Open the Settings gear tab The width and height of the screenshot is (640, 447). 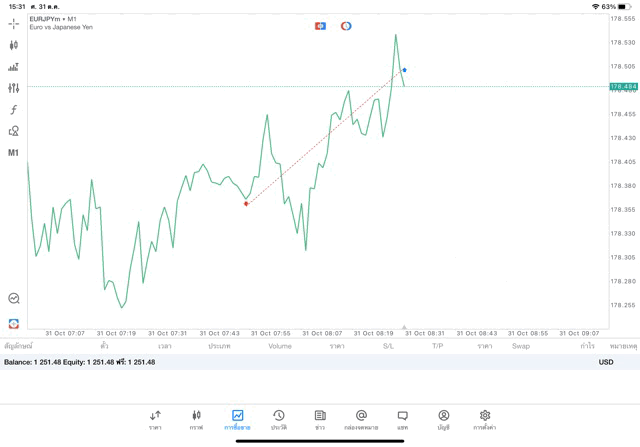coord(485,419)
